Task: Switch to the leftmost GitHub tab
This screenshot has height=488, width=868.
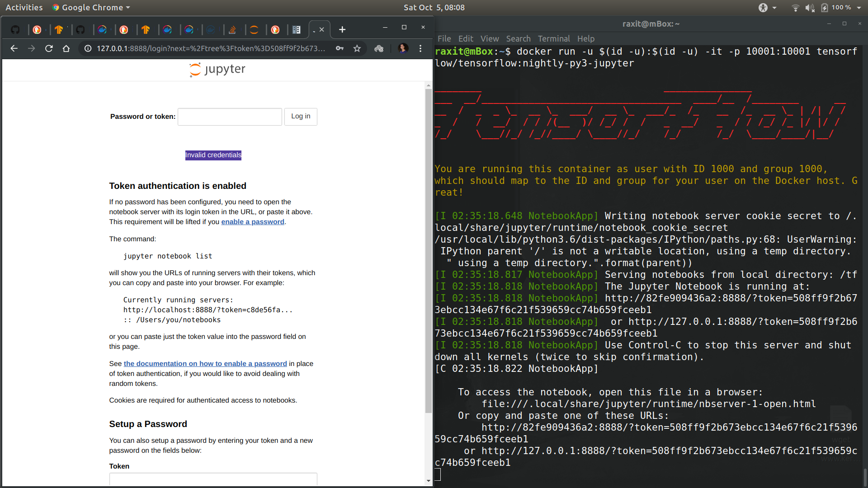Action: 15,30
